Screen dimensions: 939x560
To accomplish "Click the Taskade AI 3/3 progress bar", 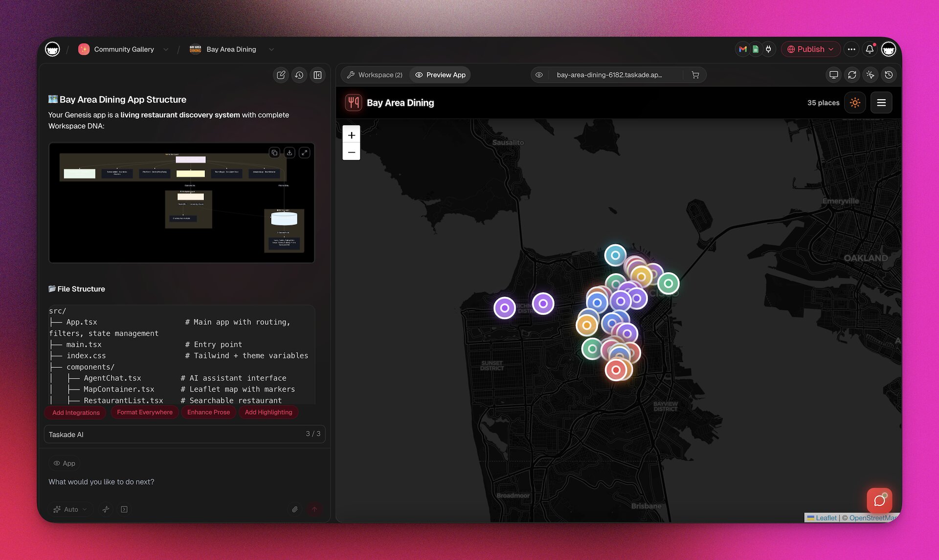I will (185, 434).
